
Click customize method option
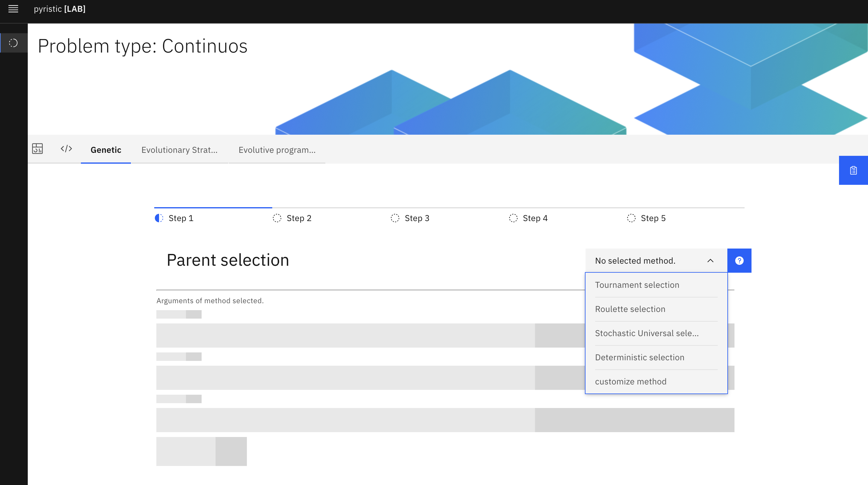(631, 381)
